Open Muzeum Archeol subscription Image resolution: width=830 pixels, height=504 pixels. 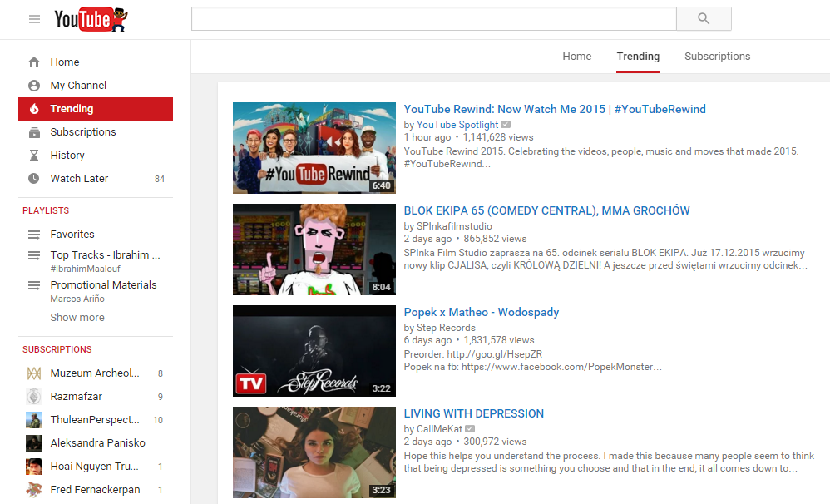coord(96,373)
